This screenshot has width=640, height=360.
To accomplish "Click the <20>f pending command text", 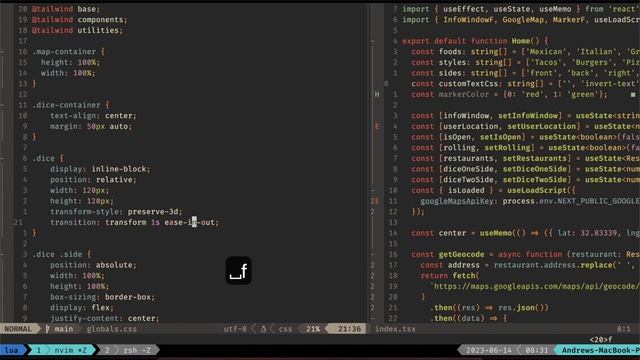I will coord(601,340).
